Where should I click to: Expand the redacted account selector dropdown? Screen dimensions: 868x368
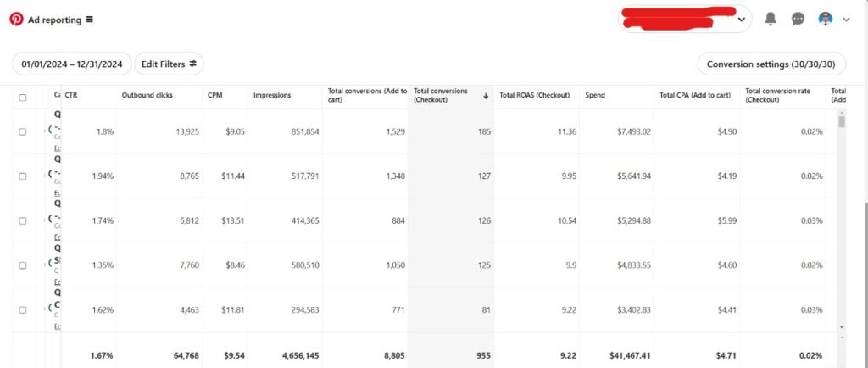point(742,19)
